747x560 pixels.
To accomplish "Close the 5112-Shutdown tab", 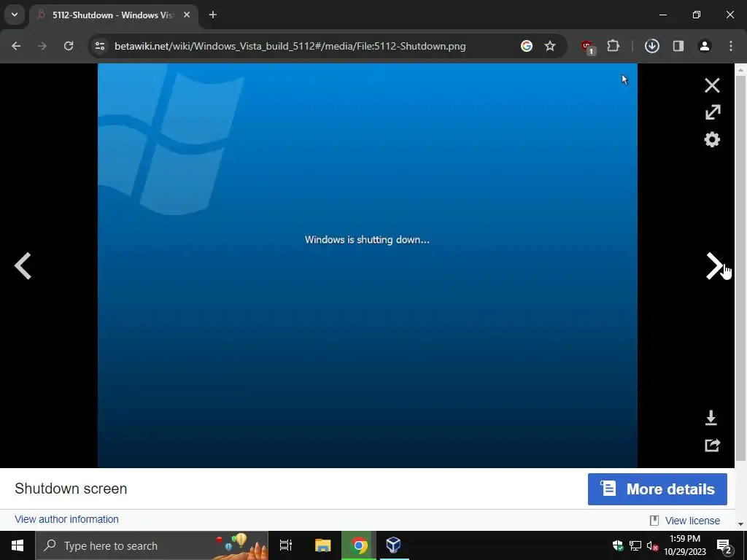I will pos(187,15).
